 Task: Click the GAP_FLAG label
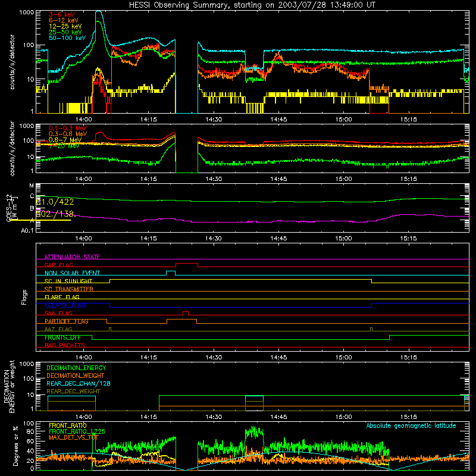(58, 265)
